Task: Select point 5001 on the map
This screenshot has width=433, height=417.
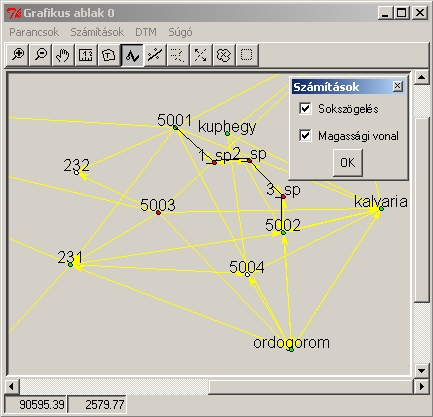Action: [175, 128]
